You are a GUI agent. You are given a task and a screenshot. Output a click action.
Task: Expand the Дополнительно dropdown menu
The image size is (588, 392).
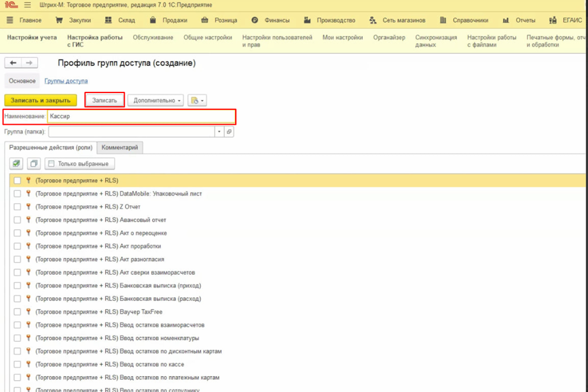[x=156, y=101]
